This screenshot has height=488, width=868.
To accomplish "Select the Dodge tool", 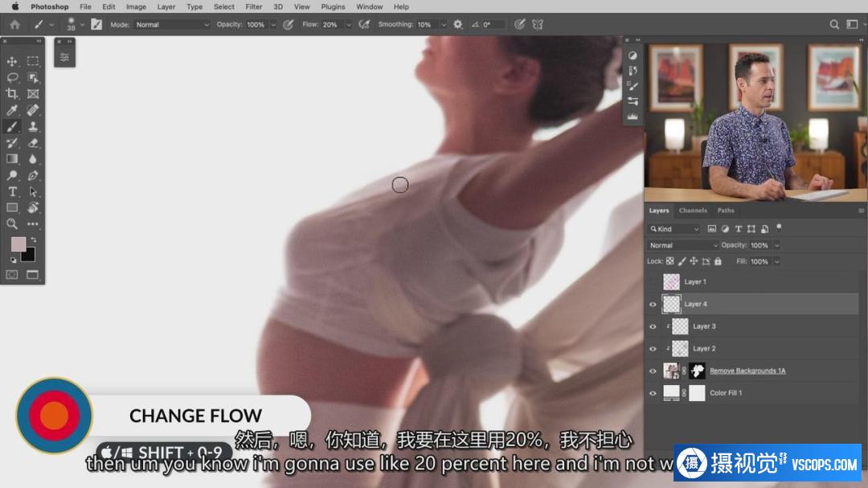I will [x=11, y=175].
